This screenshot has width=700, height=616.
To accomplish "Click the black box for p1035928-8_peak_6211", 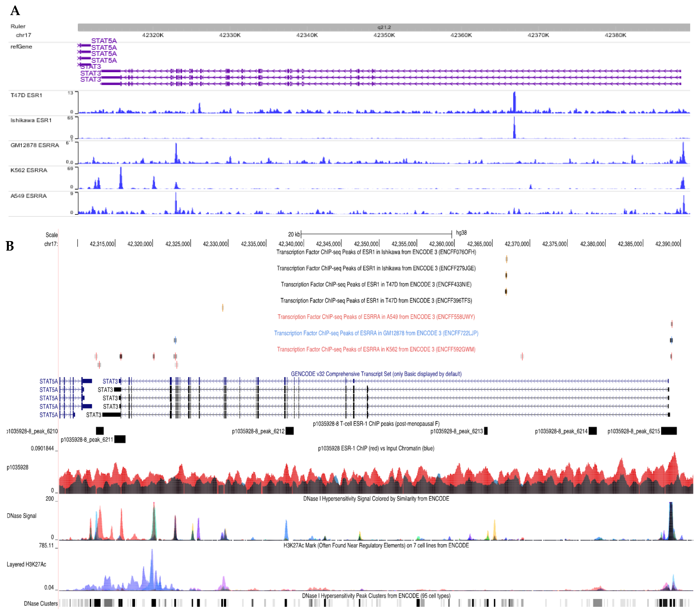I will [x=120, y=439].
